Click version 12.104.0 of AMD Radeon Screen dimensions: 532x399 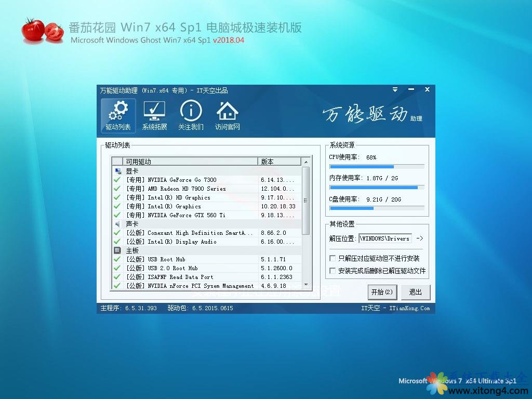(277, 189)
